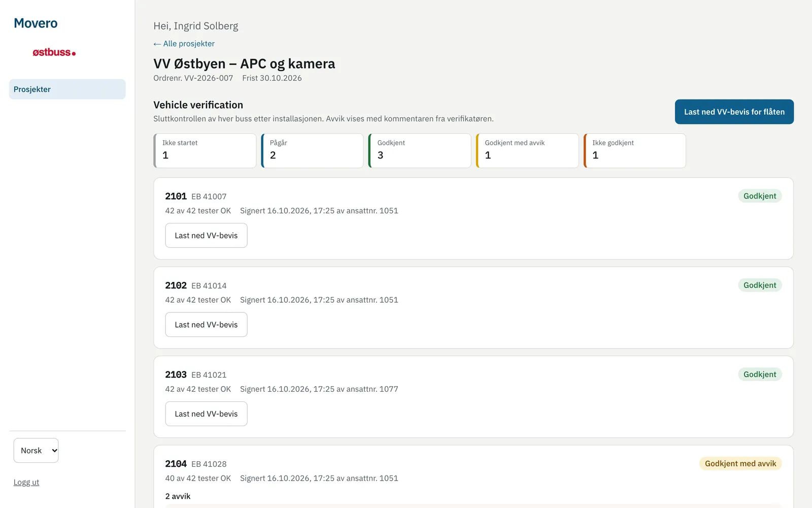Open the Norsk language dropdown
812x508 pixels.
pyautogui.click(x=36, y=451)
